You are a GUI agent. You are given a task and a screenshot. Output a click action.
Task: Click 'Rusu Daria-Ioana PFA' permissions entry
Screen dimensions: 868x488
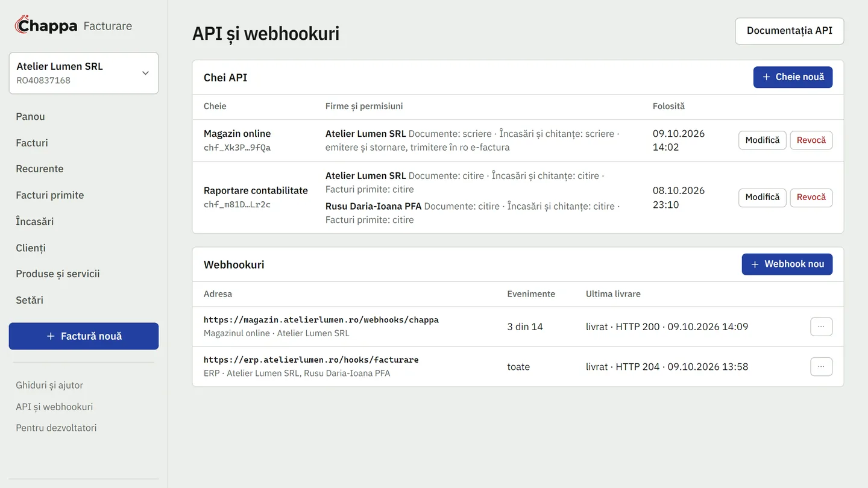point(374,206)
